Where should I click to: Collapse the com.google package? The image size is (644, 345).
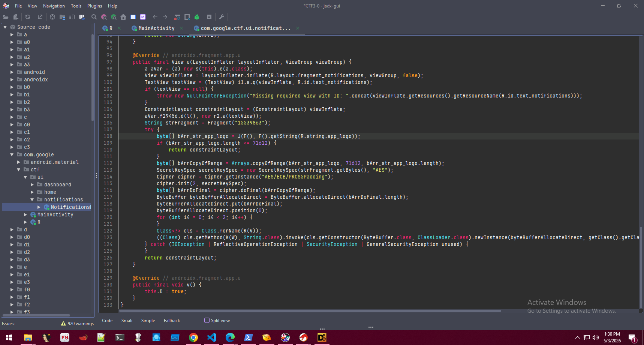[x=12, y=154]
